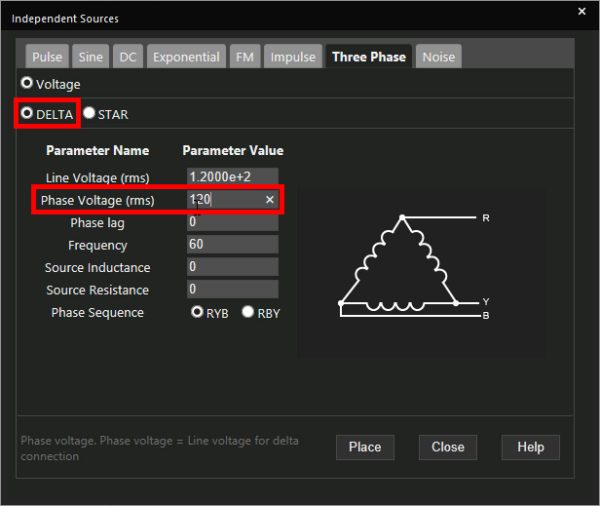Select RBY phase sequence
The image size is (600, 506).
[248, 312]
